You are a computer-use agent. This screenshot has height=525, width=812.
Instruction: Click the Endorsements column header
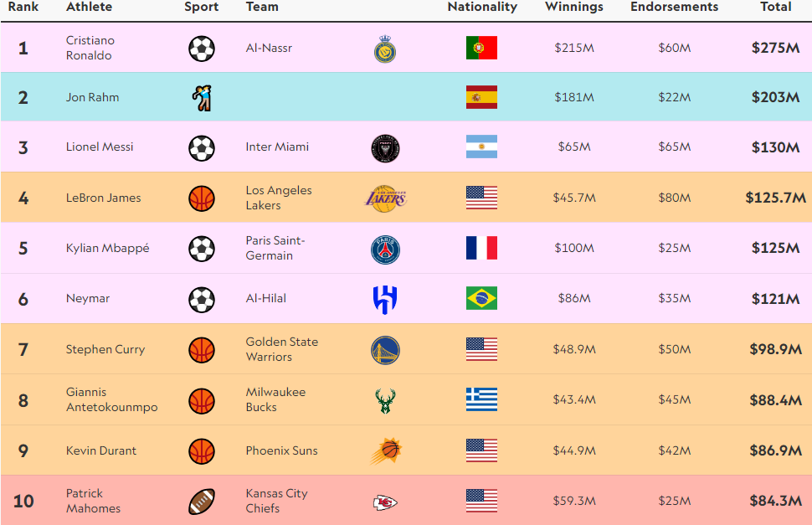[x=674, y=7]
